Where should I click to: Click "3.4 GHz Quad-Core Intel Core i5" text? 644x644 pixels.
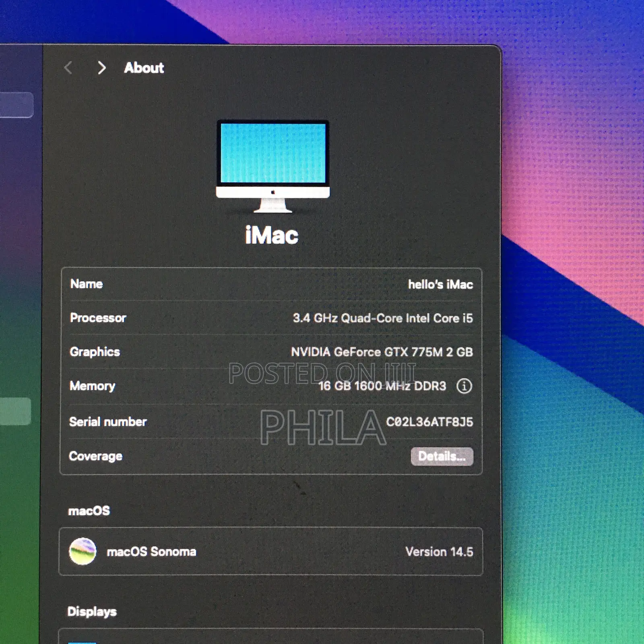(383, 318)
